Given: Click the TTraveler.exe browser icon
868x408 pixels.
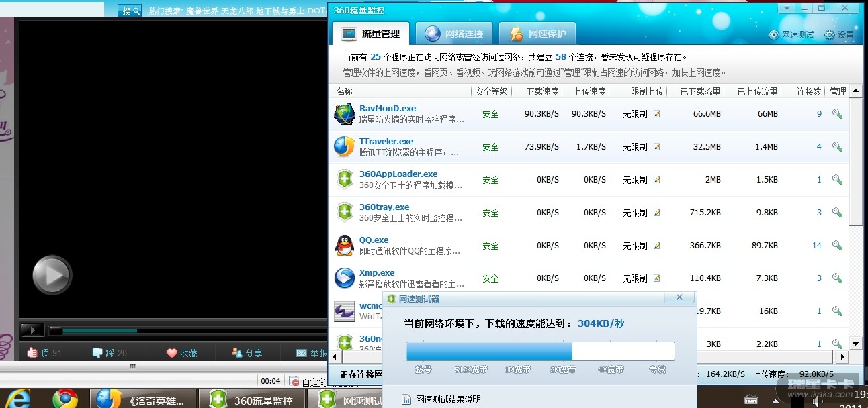Looking at the screenshot, I should pos(345,146).
